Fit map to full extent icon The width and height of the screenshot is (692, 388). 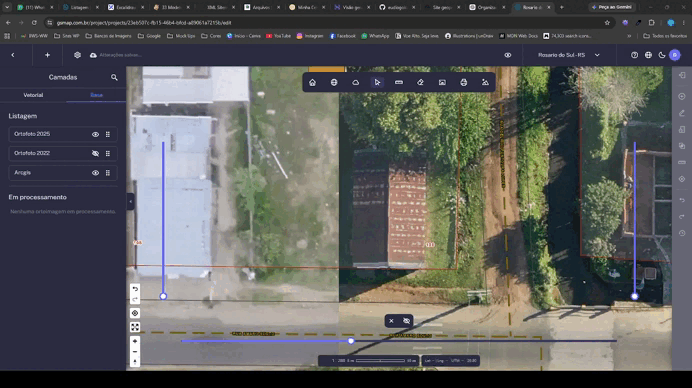(x=135, y=327)
